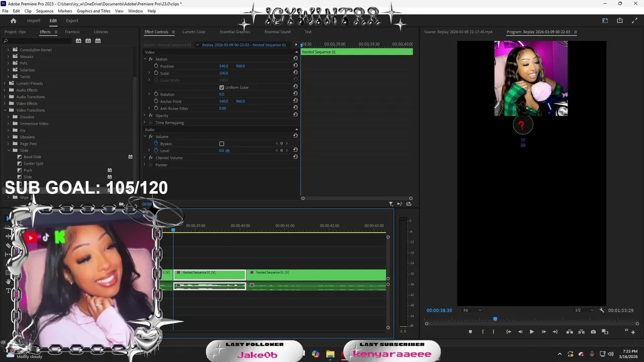Click the Go to In point icon
The image size is (644, 362).
pos(509,332)
